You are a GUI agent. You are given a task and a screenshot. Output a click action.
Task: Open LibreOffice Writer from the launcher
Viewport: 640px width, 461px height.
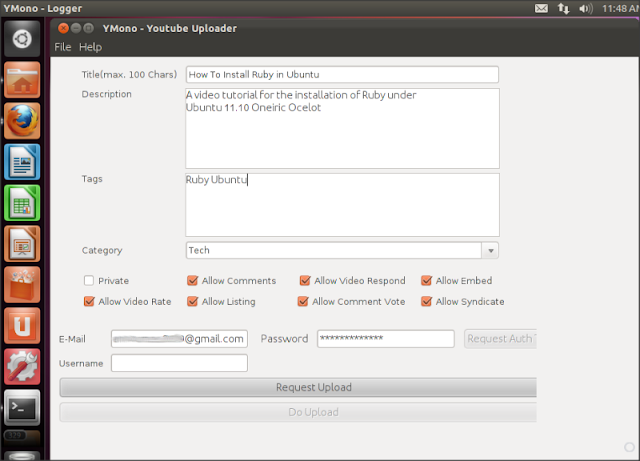coord(22,162)
